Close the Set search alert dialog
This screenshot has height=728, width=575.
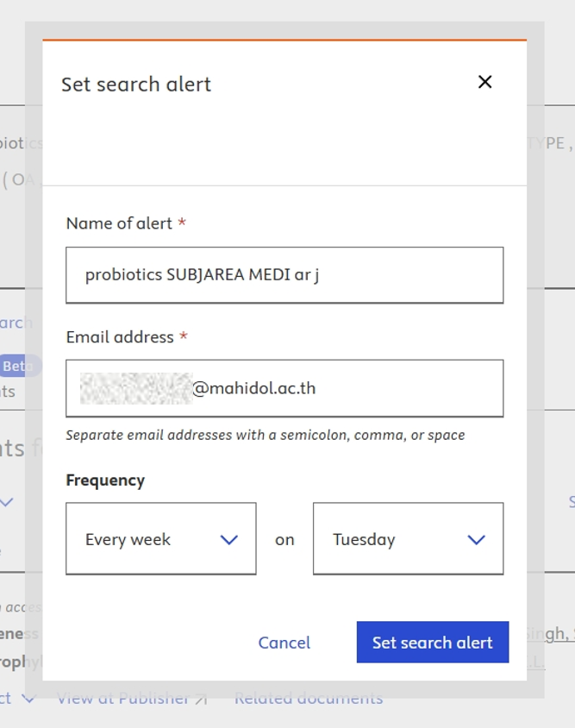[484, 82]
